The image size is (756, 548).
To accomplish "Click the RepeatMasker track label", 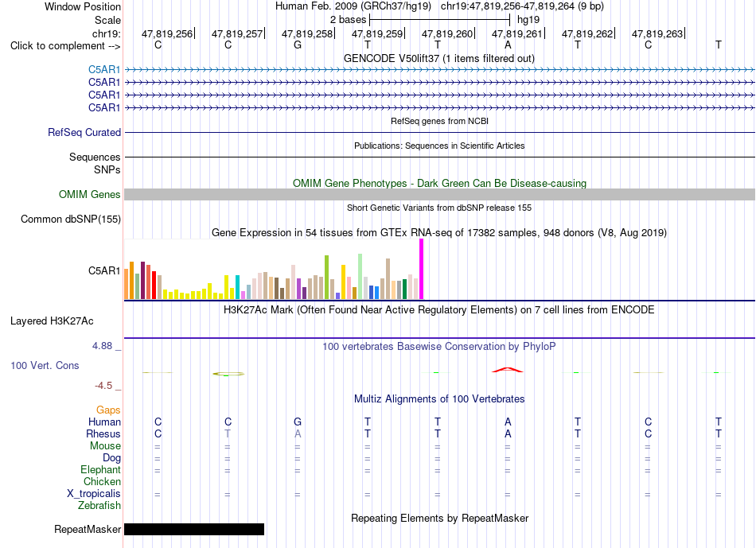I will (x=88, y=529).
